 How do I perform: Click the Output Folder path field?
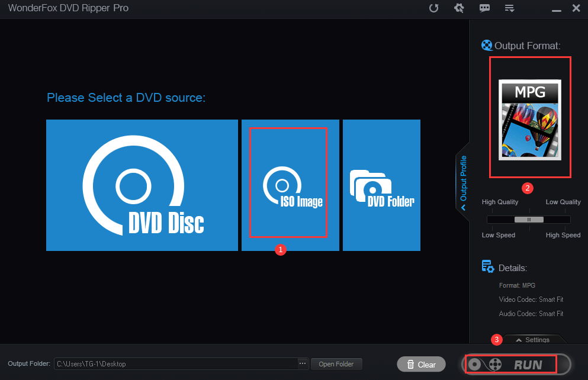[x=176, y=363]
